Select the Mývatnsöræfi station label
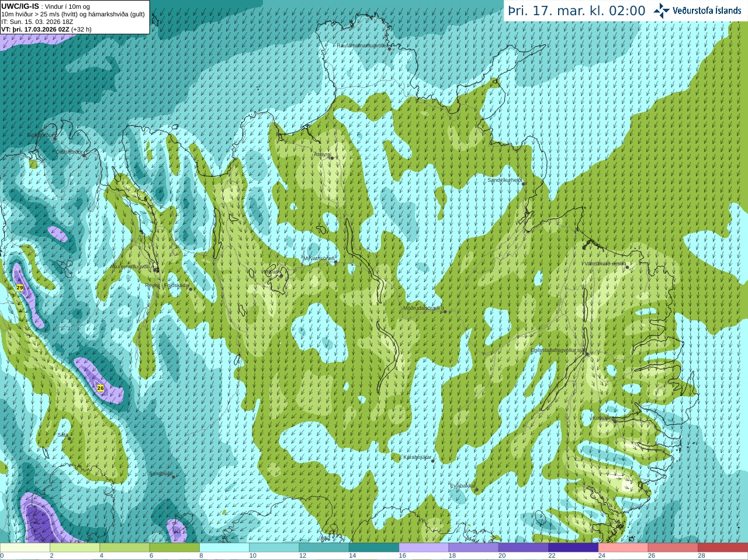Viewport: 748px width, 560px height. tap(318, 258)
